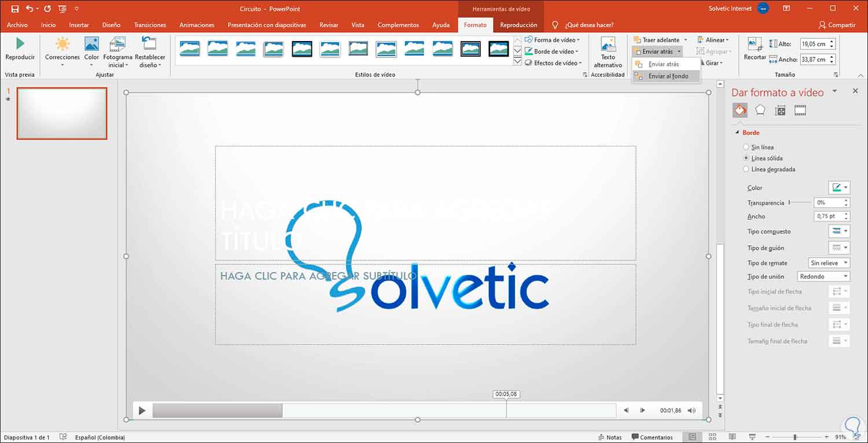Switch to the Insertar tab
Image resolution: width=868 pixels, height=443 pixels.
click(79, 25)
